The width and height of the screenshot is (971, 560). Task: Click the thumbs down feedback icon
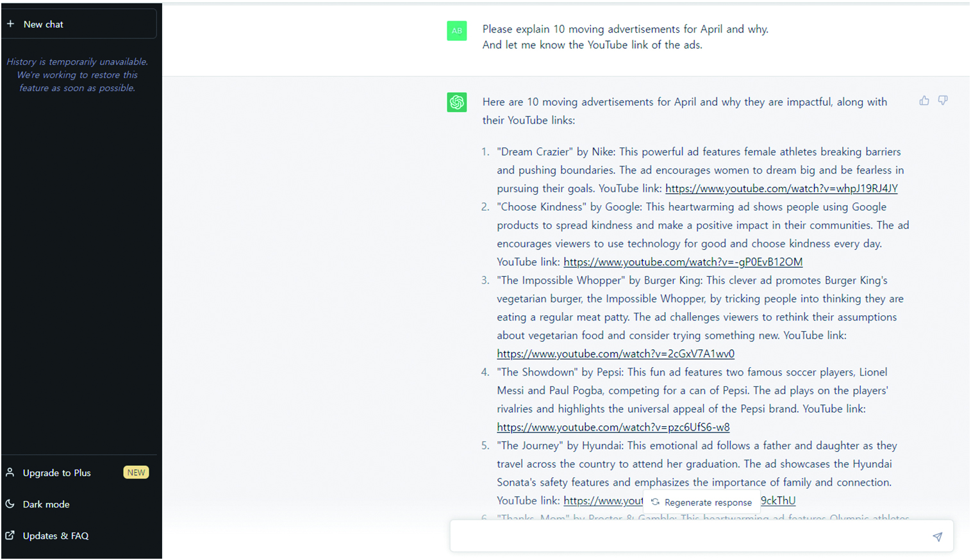pos(943,101)
